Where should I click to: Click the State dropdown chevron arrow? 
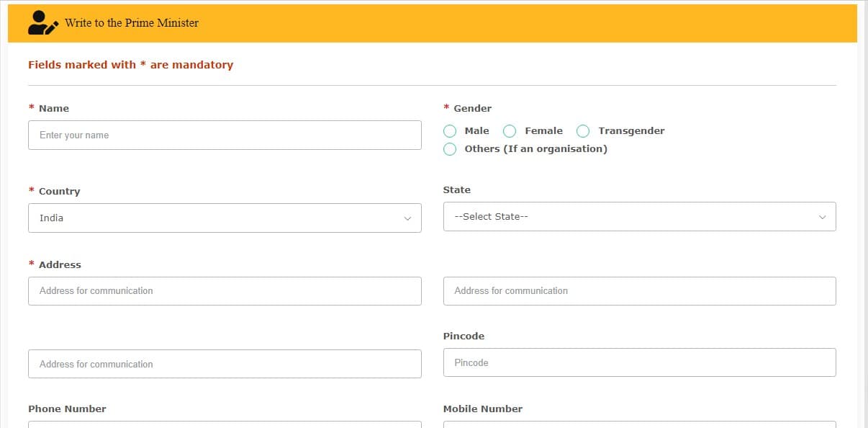coord(823,217)
